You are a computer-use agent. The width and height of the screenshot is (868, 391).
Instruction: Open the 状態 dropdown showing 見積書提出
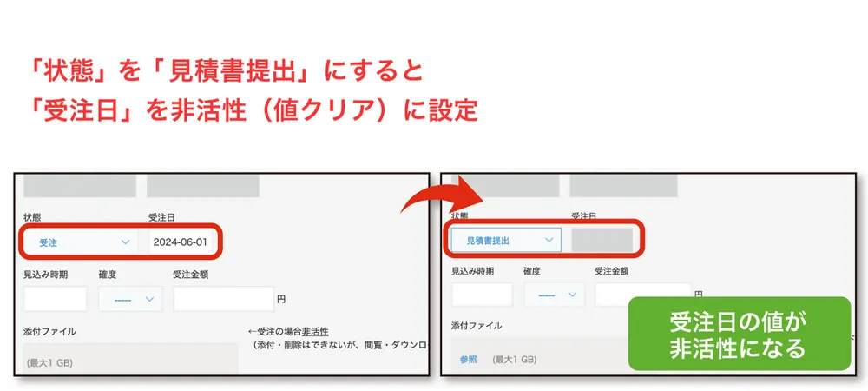506,240
